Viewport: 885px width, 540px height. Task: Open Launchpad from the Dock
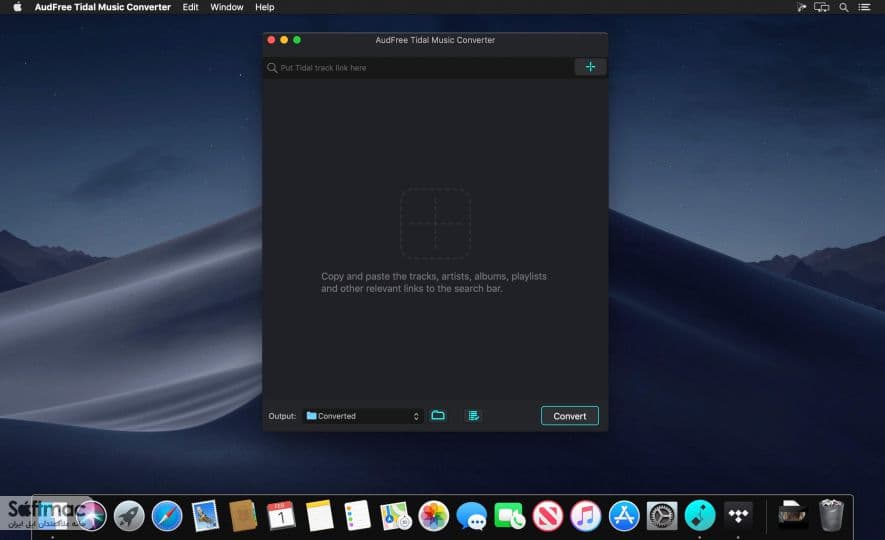tap(129, 515)
